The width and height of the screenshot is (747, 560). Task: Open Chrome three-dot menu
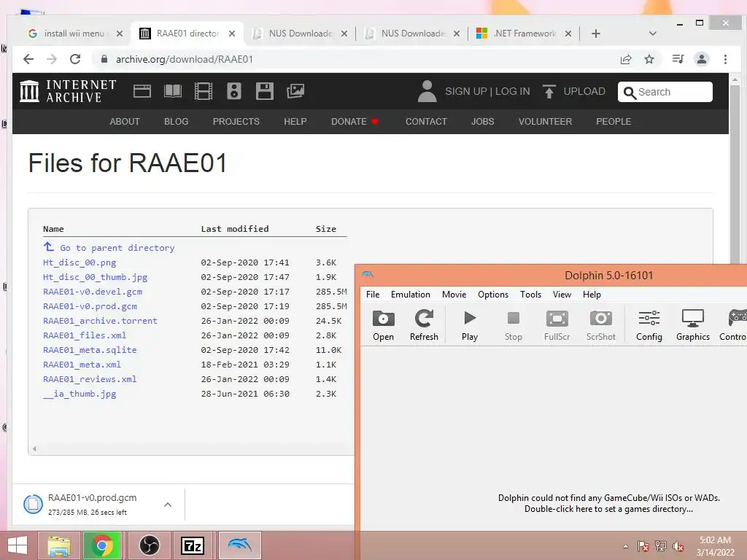click(x=725, y=59)
